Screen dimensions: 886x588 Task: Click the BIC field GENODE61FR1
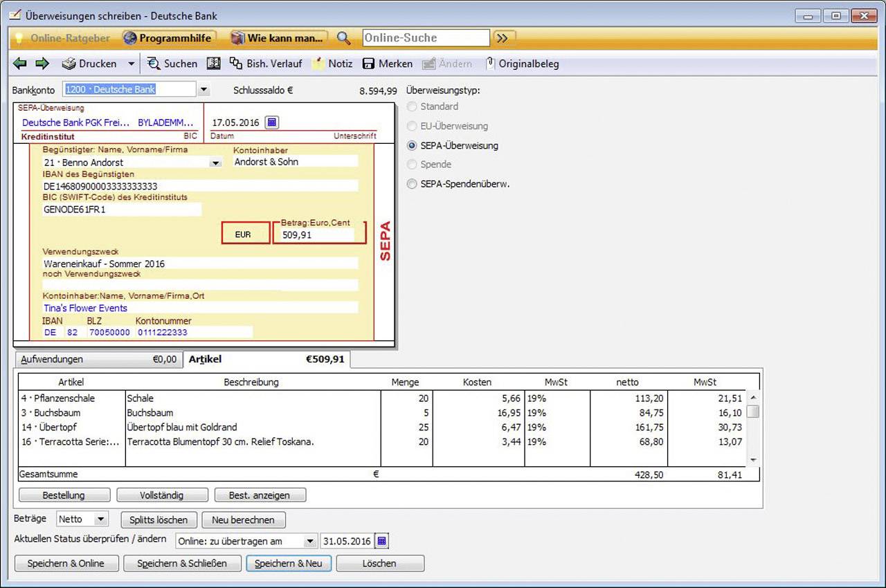pos(122,209)
